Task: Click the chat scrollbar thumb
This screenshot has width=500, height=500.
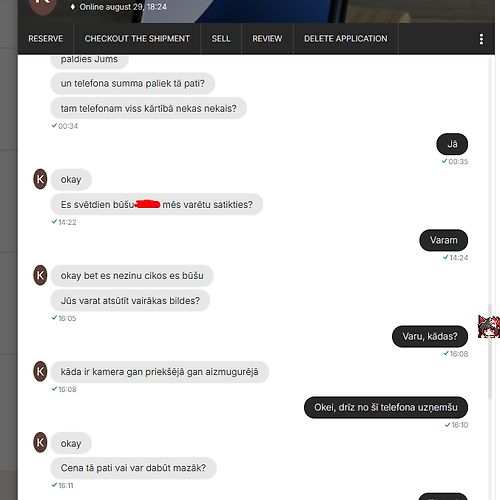Action: click(x=490, y=351)
